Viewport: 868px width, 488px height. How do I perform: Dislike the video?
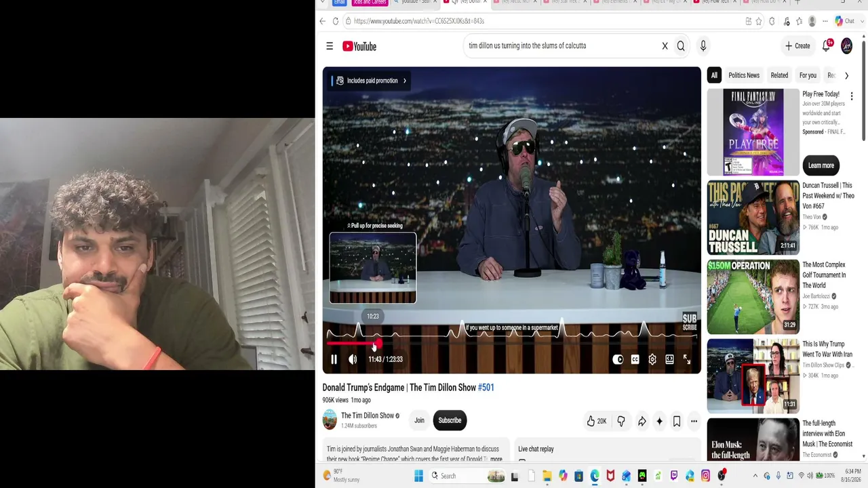(x=621, y=421)
